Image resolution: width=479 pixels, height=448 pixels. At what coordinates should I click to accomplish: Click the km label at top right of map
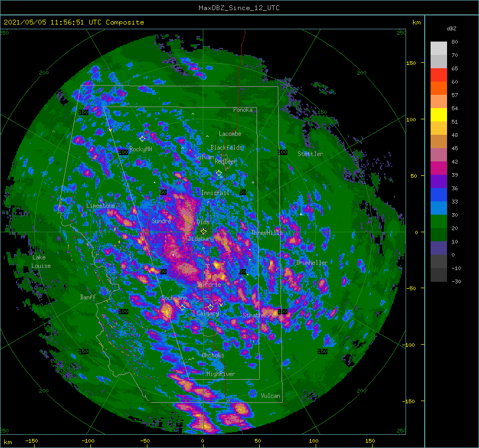(x=416, y=22)
